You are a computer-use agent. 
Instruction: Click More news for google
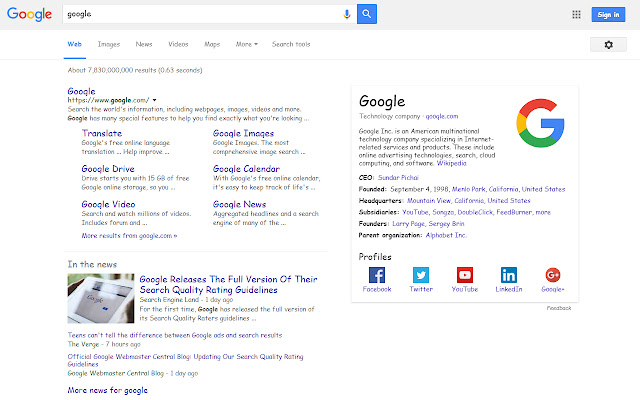[107, 390]
